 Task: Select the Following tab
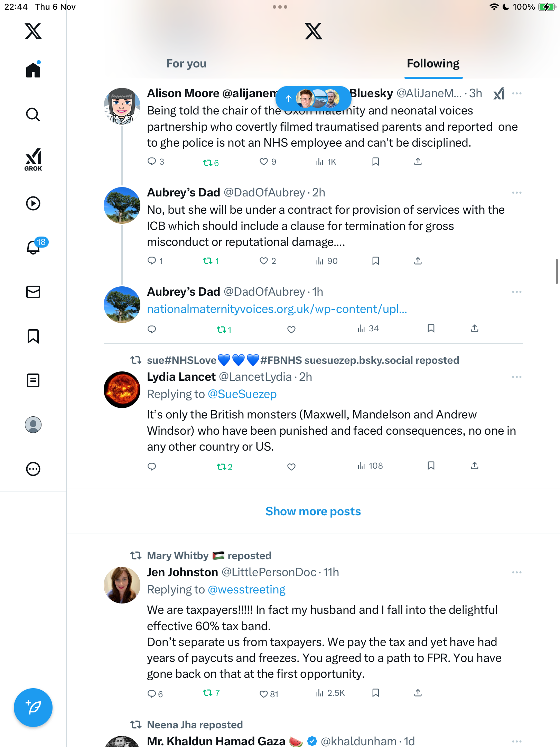[x=433, y=64]
